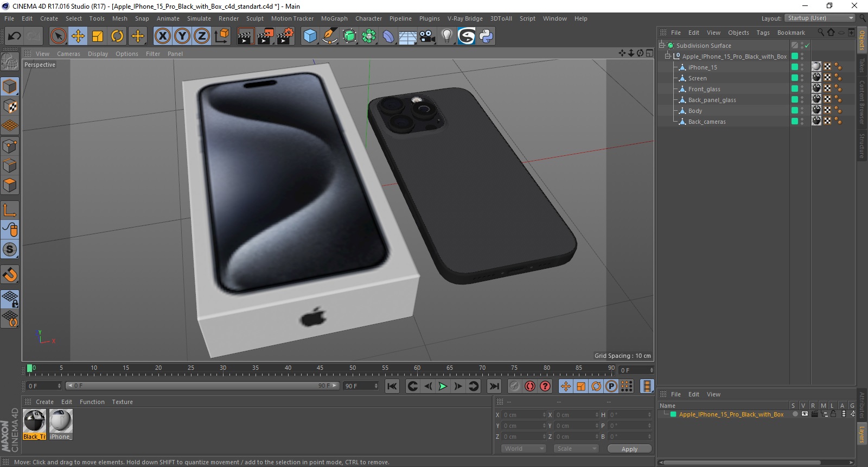Viewport: 868px width, 467px height.
Task: Open material manager Texture menu
Action: pyautogui.click(x=123, y=402)
